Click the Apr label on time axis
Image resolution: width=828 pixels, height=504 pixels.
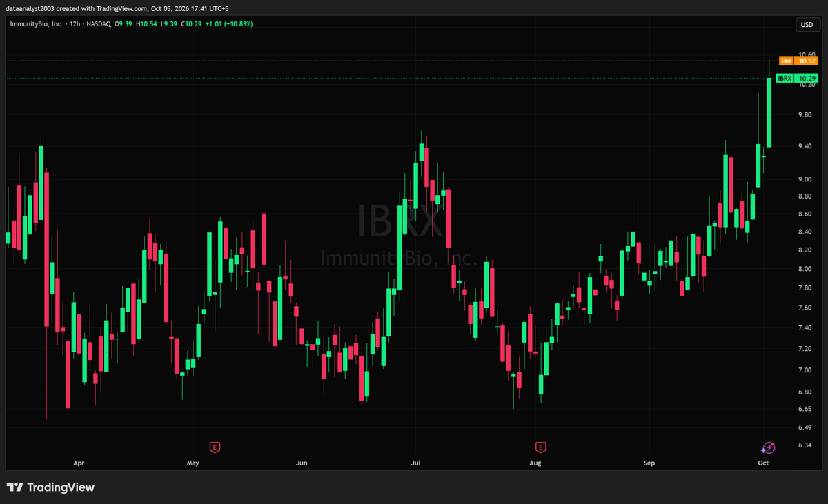click(78, 463)
